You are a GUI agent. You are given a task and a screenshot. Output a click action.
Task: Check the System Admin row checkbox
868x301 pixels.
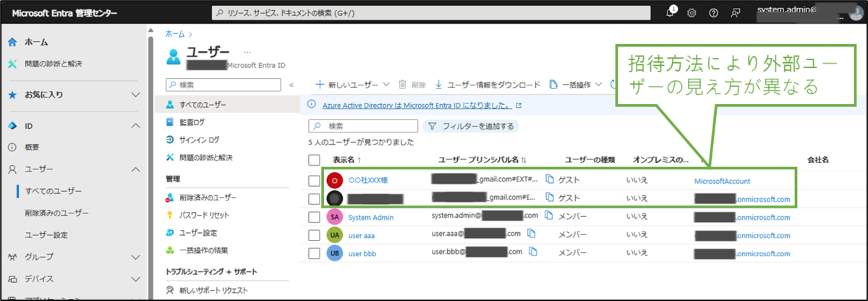tap(314, 216)
